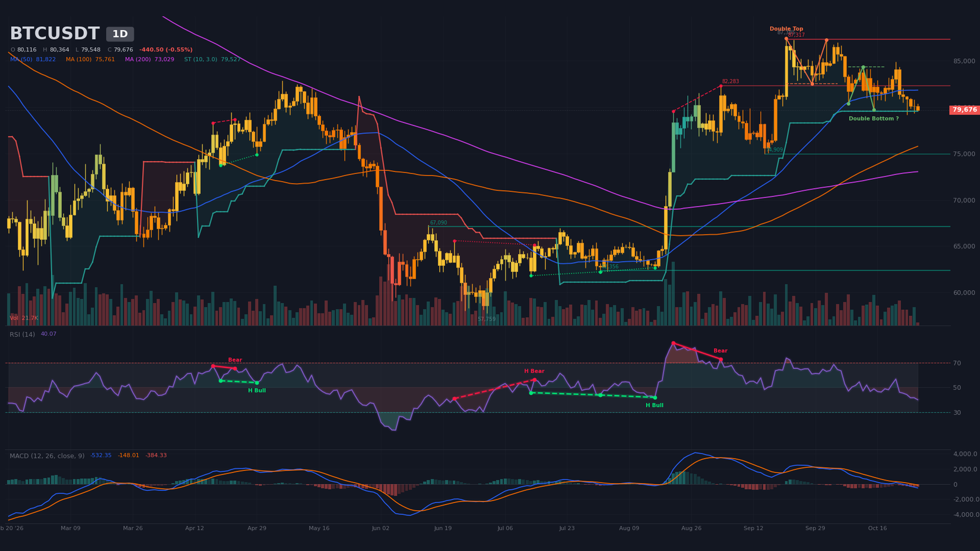Viewport: 980px width, 551px height.
Task: Click the open price value 80,116
Action: click(x=27, y=50)
